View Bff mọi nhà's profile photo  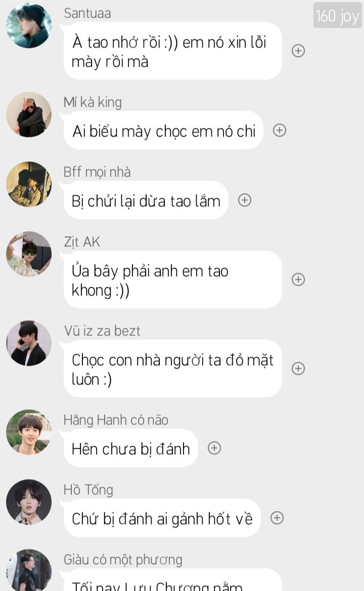29,184
